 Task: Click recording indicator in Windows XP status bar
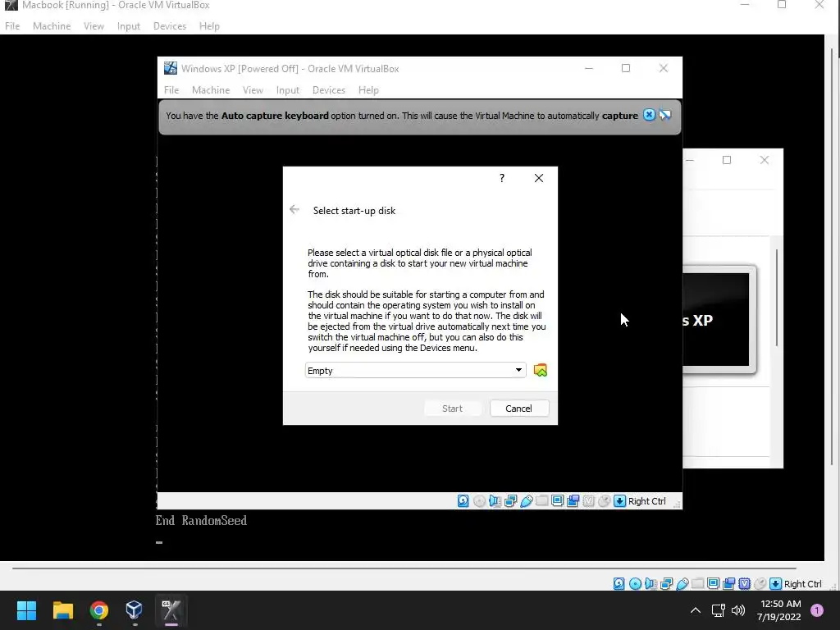(x=573, y=501)
